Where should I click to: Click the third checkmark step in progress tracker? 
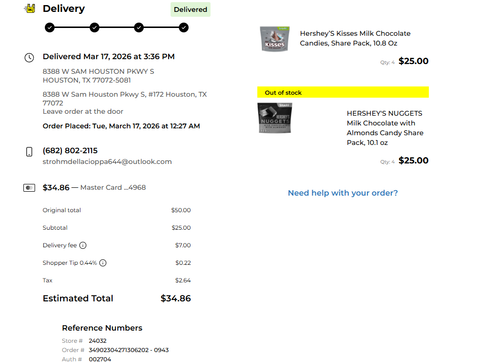[x=139, y=27]
